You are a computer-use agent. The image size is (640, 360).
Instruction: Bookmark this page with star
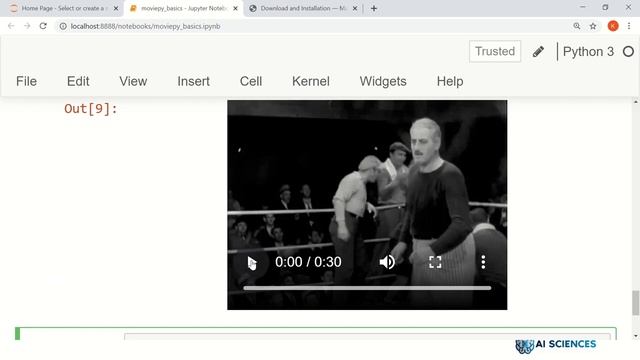pos(593,26)
